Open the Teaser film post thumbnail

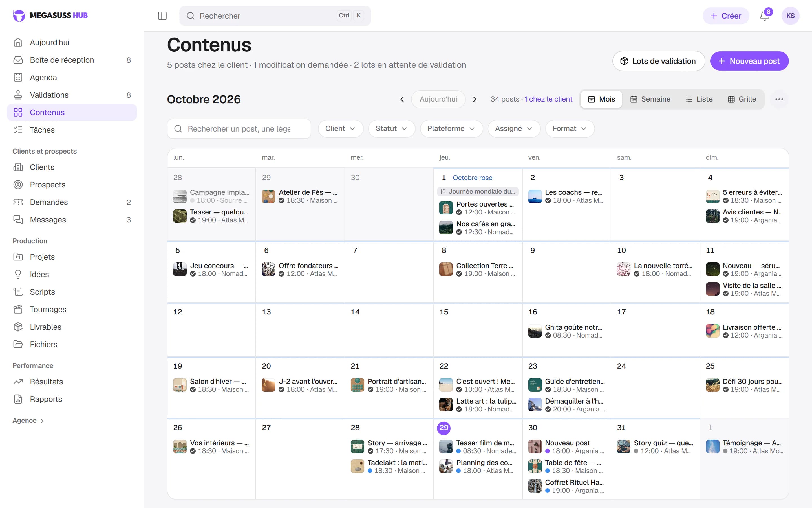(x=445, y=446)
